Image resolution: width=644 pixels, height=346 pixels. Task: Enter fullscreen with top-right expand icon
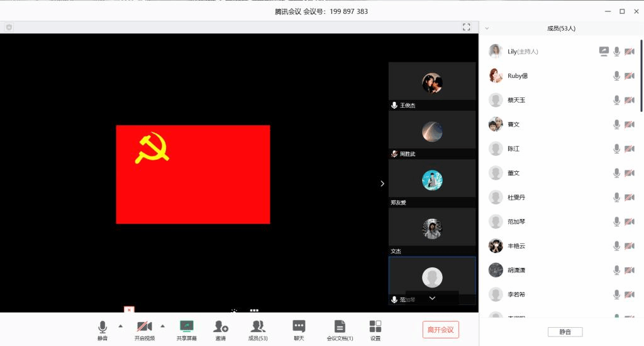(x=466, y=27)
